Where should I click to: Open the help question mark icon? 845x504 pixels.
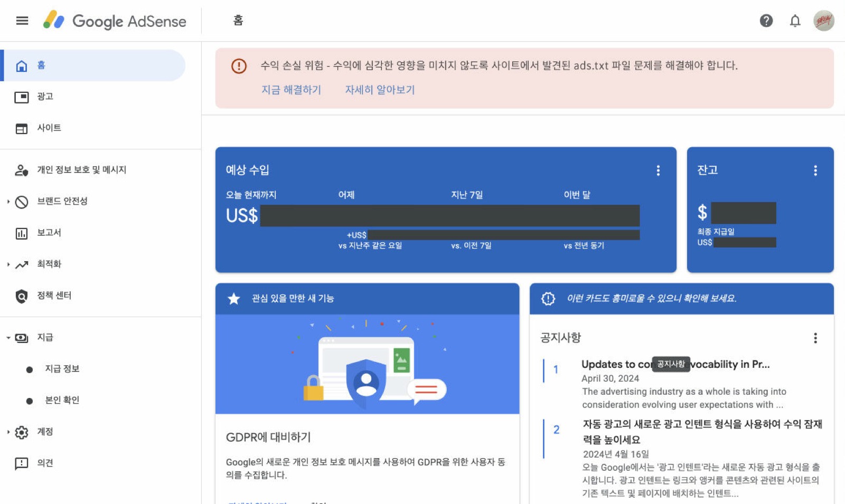point(766,21)
